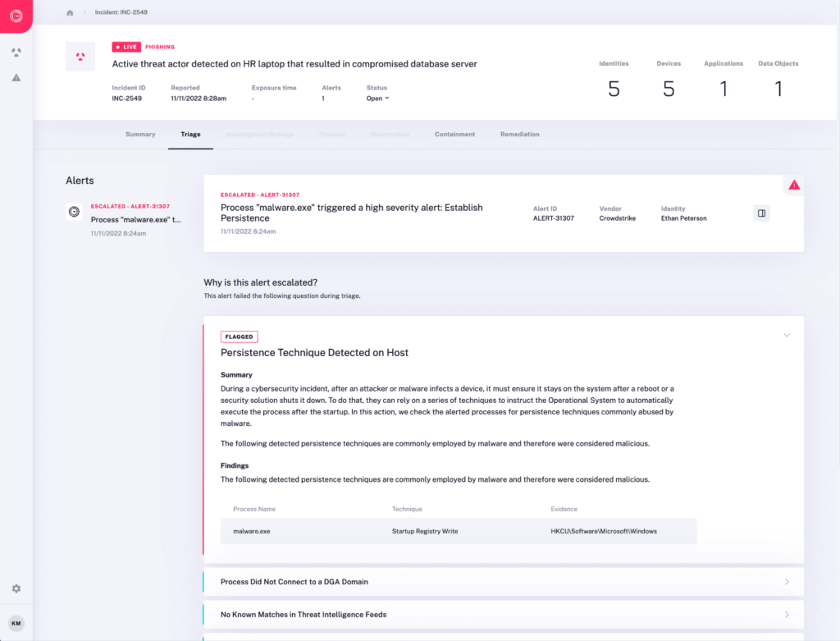840x641 pixels.
Task: Select the Remediation tab
Action: (x=519, y=135)
